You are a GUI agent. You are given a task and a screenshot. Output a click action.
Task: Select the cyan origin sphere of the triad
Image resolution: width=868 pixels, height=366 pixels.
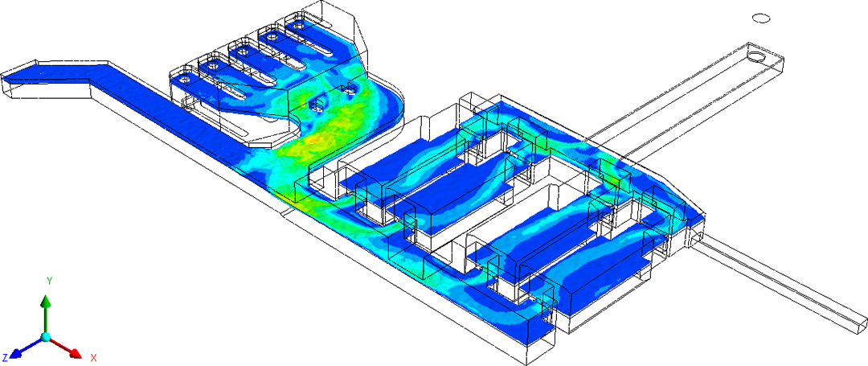[46, 336]
